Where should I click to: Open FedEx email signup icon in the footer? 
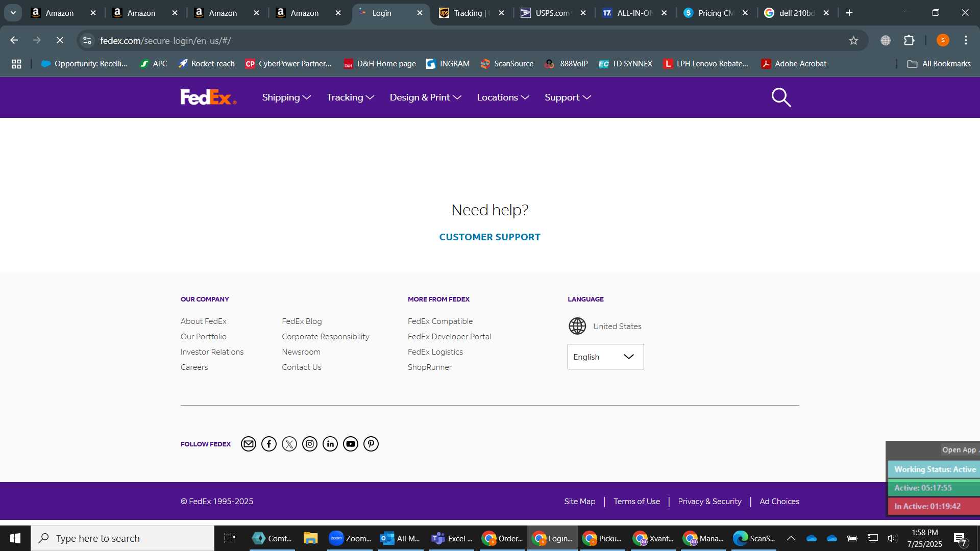pos(249,444)
